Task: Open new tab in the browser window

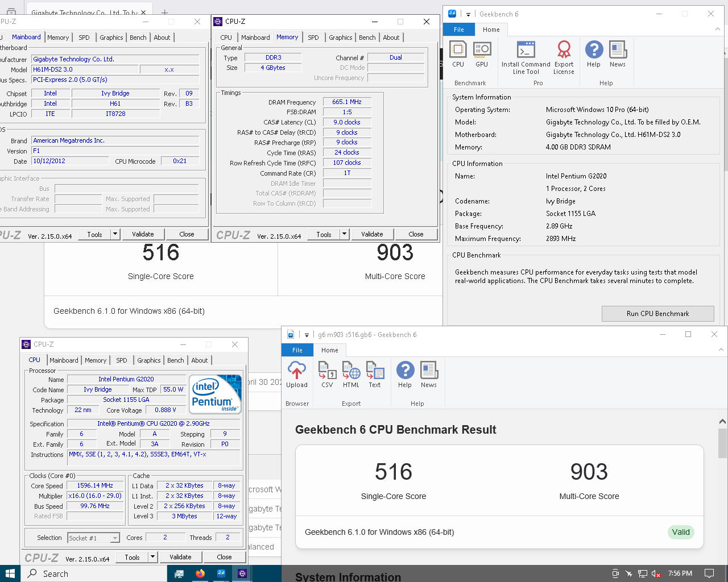Action: (x=164, y=12)
